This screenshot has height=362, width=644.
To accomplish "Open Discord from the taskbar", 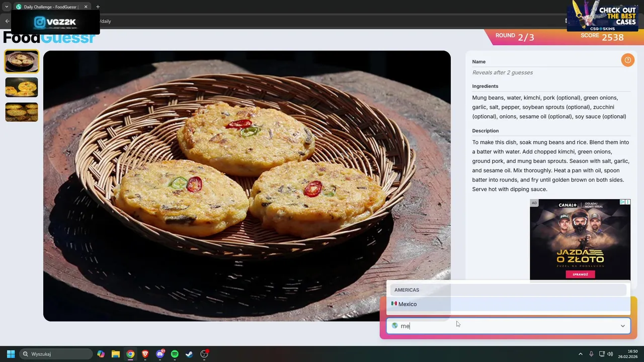I will coord(160,354).
